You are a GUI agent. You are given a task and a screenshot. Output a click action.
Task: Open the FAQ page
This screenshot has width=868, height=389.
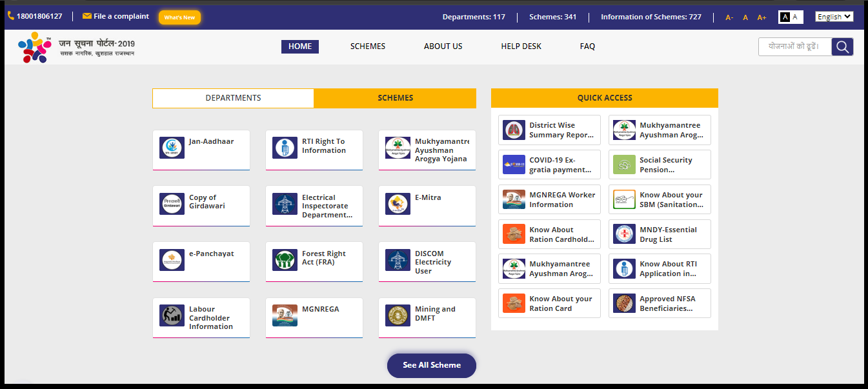[x=587, y=46]
